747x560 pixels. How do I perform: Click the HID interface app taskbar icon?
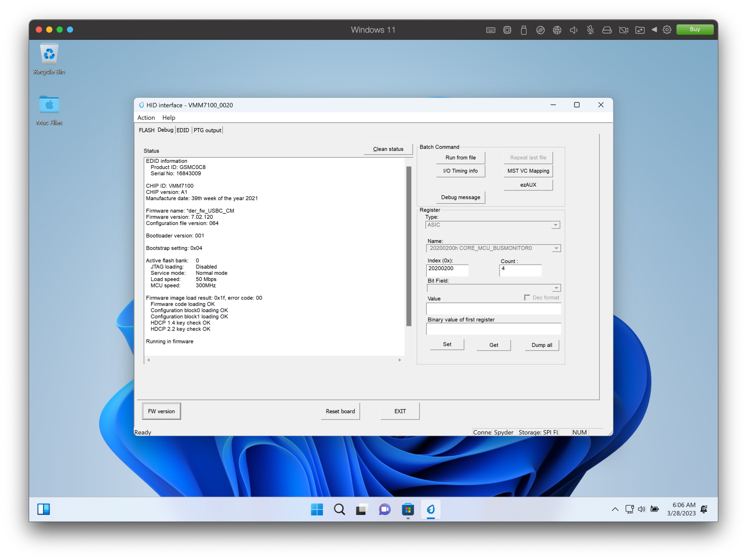[431, 509]
